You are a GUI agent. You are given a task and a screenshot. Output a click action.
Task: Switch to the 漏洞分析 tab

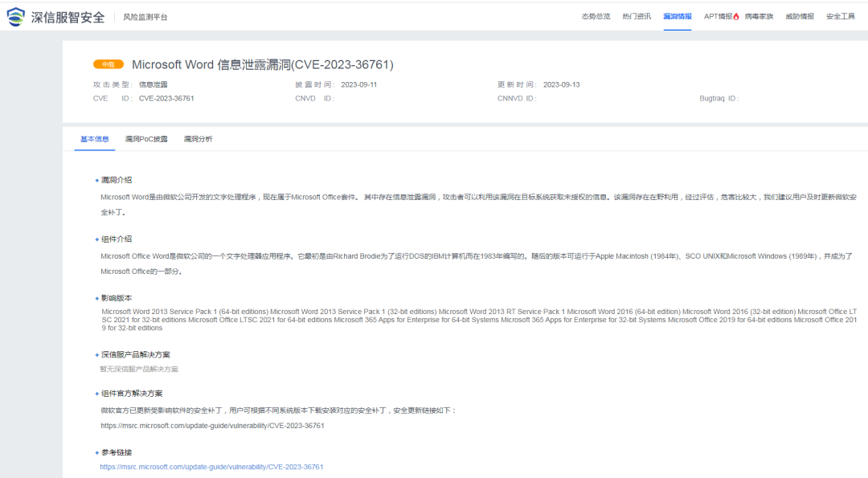tap(199, 139)
